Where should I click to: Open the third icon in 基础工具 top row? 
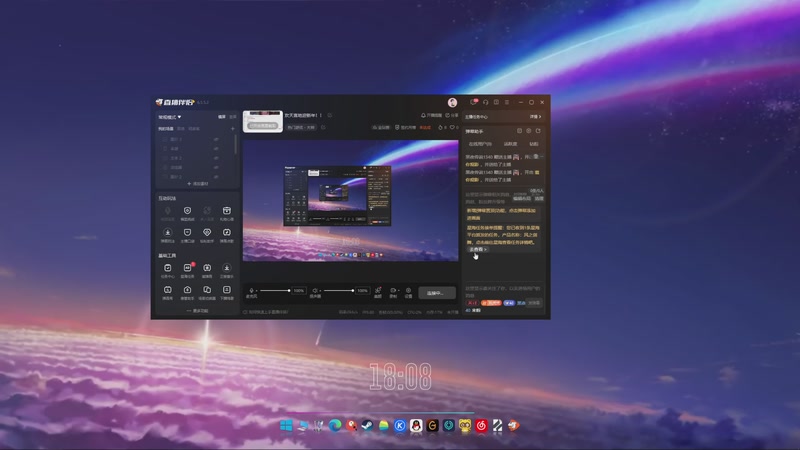(207, 270)
